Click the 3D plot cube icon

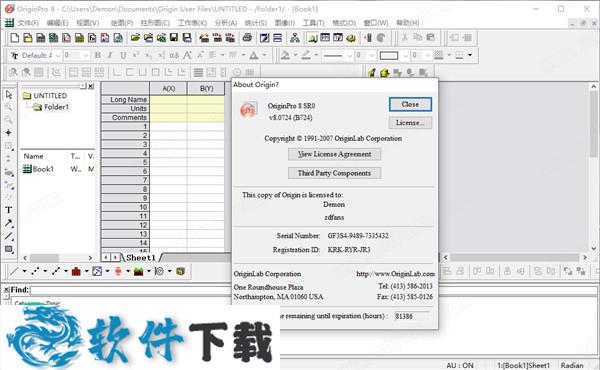point(180,272)
